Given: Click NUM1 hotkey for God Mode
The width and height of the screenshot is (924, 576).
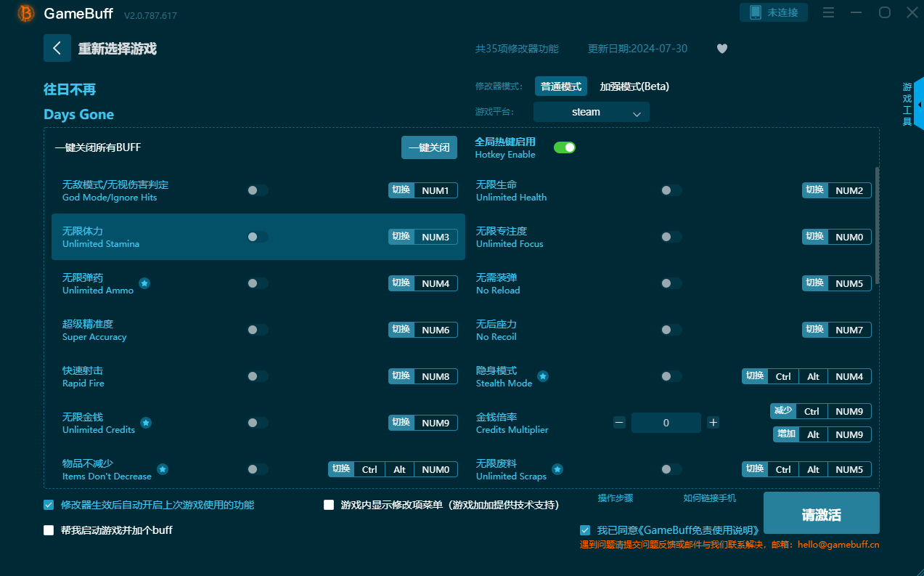Looking at the screenshot, I should 436,190.
